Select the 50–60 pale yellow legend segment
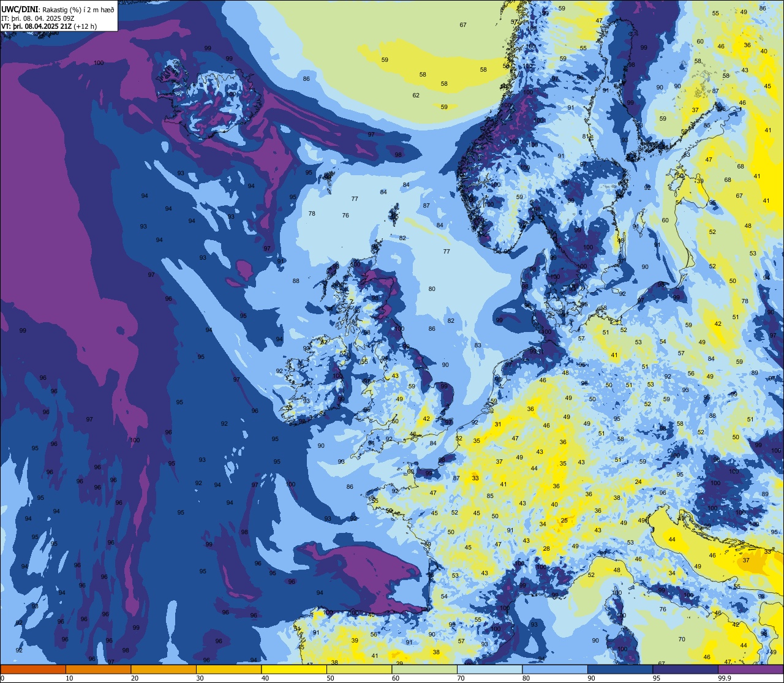The width and height of the screenshot is (784, 683). [359, 669]
